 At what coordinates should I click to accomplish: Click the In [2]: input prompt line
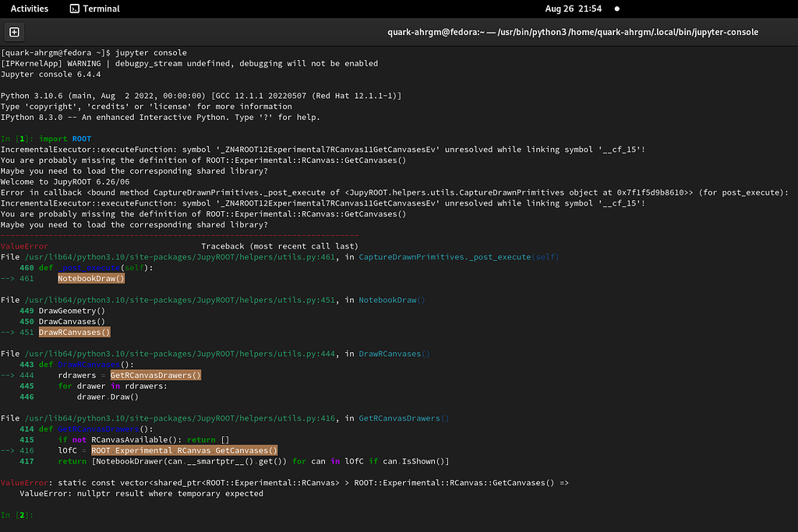point(17,515)
